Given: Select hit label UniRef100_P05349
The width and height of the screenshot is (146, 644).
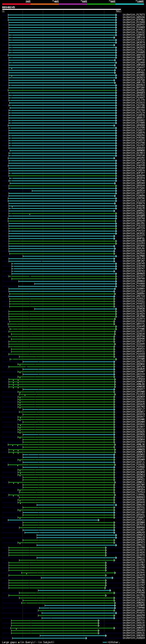Looking at the screenshot, I should click(x=134, y=168).
